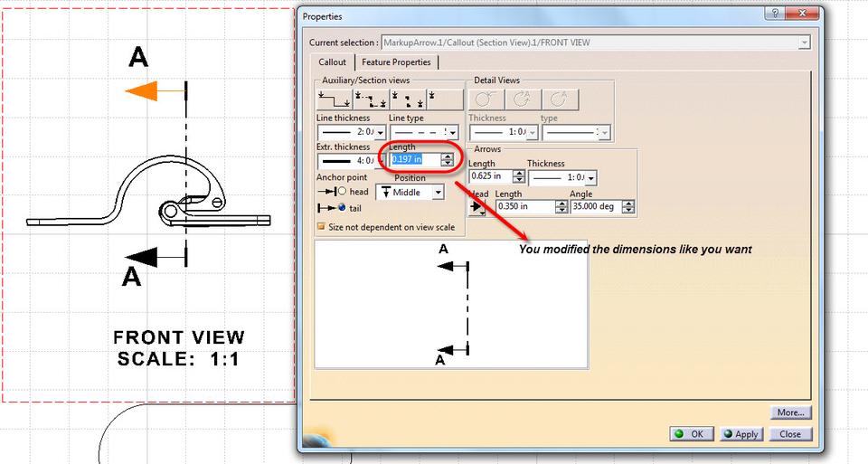Choose the single-arrow-only callout style
Viewport: 868px width, 464px height.
pyautogui.click(x=445, y=100)
